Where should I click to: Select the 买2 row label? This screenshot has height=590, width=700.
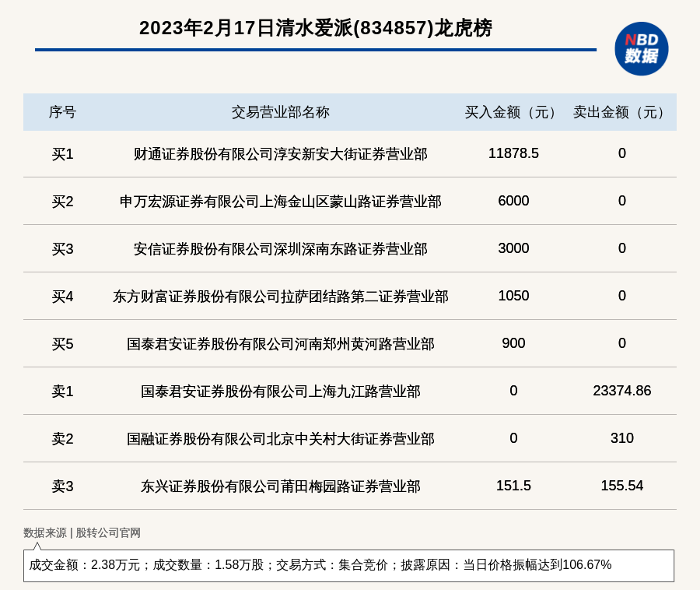62,202
